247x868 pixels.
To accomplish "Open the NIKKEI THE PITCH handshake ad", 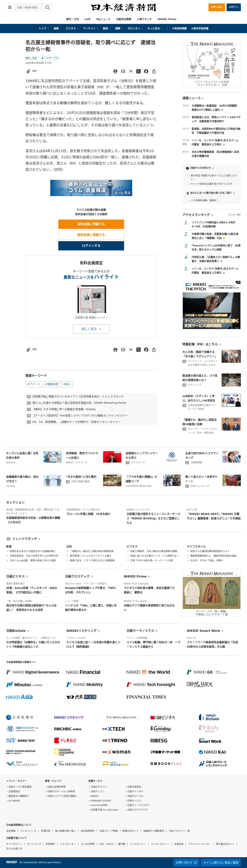I will [x=212, y=305].
